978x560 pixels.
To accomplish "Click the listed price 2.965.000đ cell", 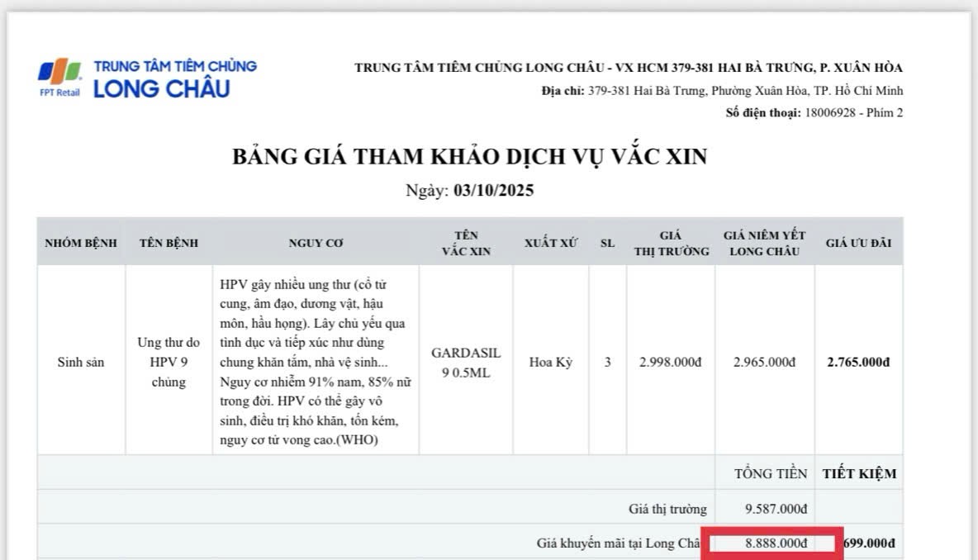I will (x=764, y=362).
